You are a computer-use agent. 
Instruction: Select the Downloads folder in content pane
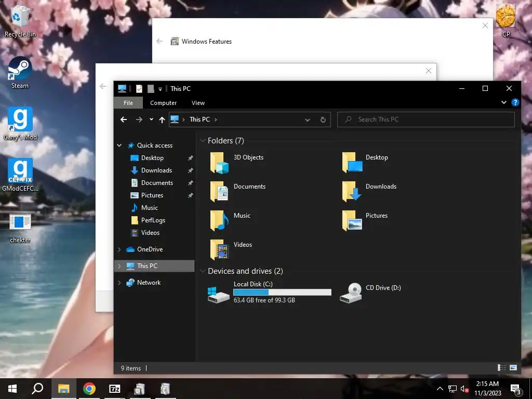(370, 191)
